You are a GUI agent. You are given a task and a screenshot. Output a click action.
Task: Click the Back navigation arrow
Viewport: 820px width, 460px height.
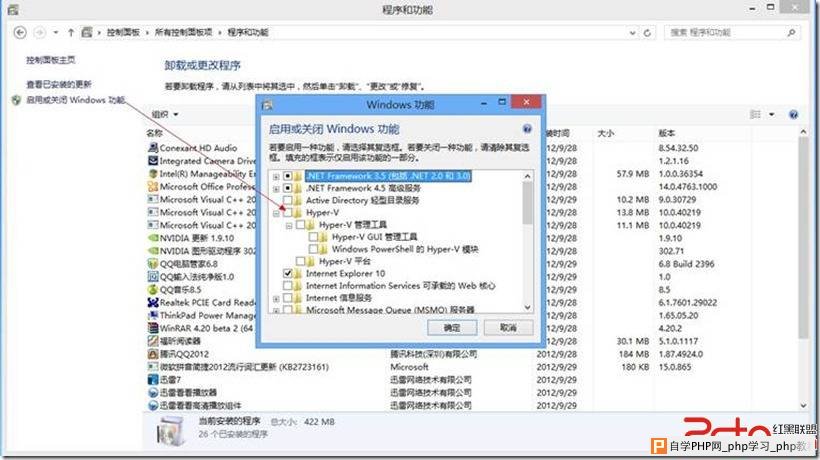pyautogui.click(x=20, y=32)
